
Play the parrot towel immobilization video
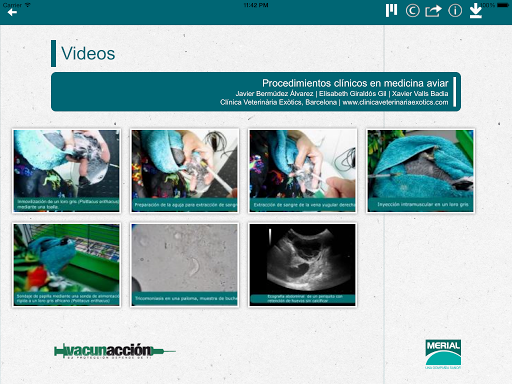coord(67,171)
